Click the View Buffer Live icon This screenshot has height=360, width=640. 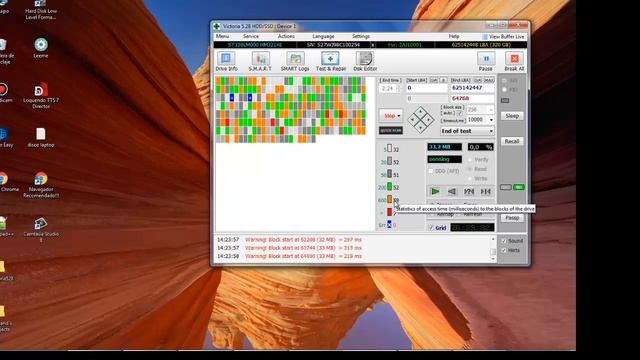click(485, 37)
